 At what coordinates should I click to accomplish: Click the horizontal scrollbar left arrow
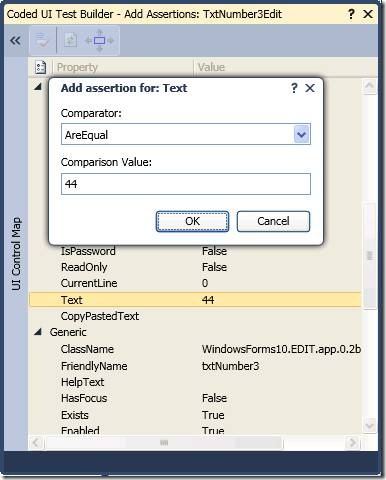point(36,443)
